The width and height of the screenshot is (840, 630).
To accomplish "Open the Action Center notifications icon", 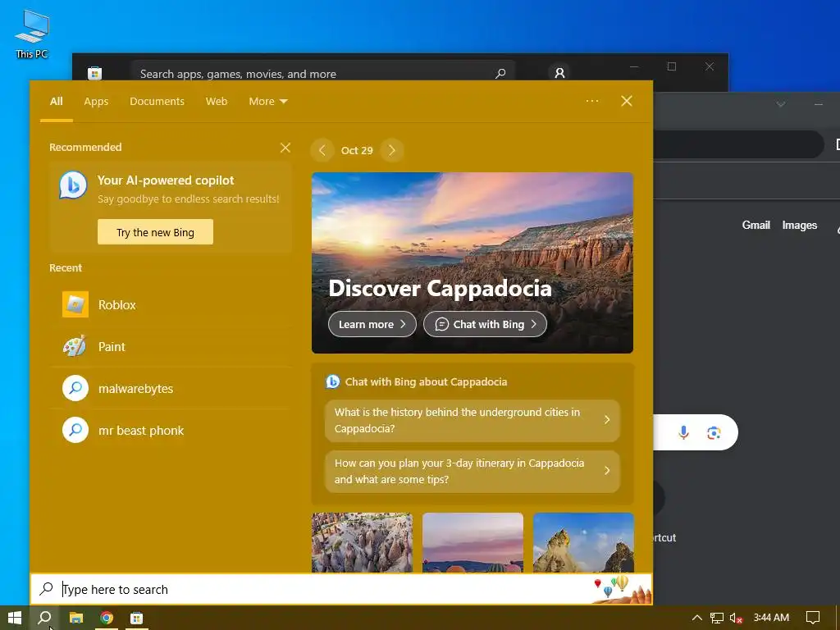I will (x=813, y=618).
